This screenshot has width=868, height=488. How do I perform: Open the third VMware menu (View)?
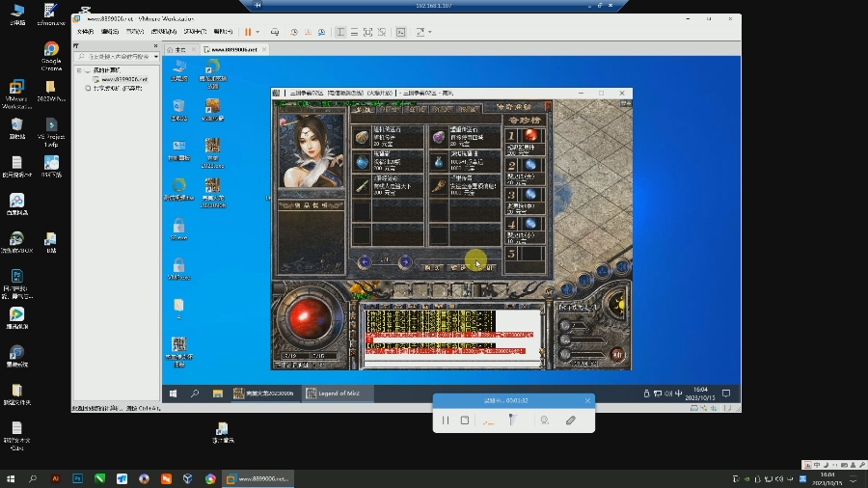pyautogui.click(x=134, y=32)
